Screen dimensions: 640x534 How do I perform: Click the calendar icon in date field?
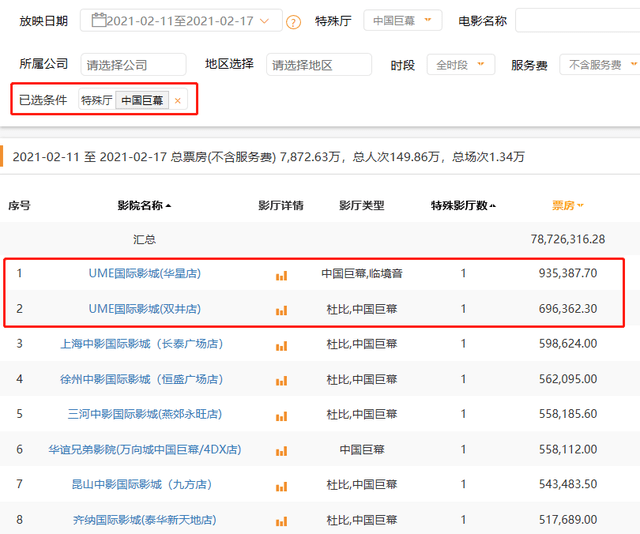tap(98, 20)
